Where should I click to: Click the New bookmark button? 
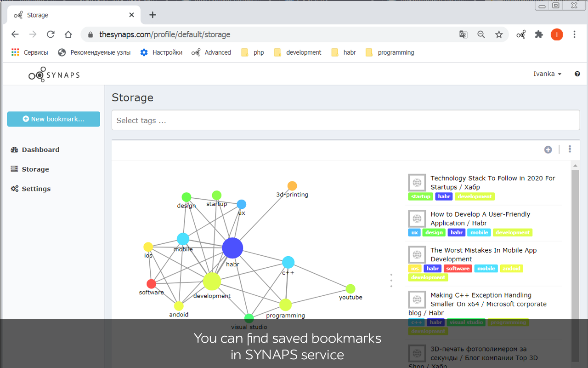tap(53, 119)
